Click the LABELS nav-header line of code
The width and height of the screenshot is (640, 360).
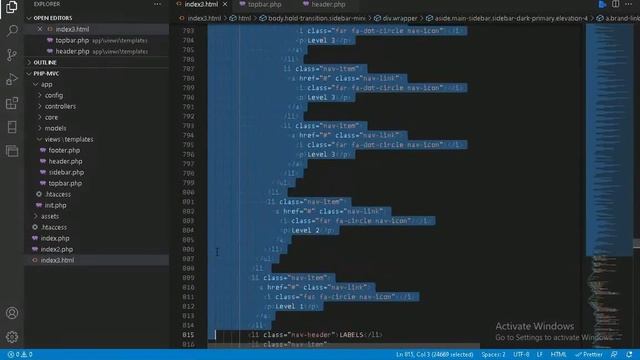315,335
